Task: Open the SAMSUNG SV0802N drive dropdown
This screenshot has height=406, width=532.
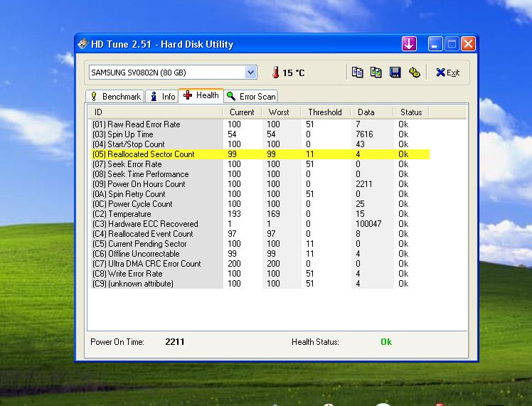Action: (x=250, y=73)
